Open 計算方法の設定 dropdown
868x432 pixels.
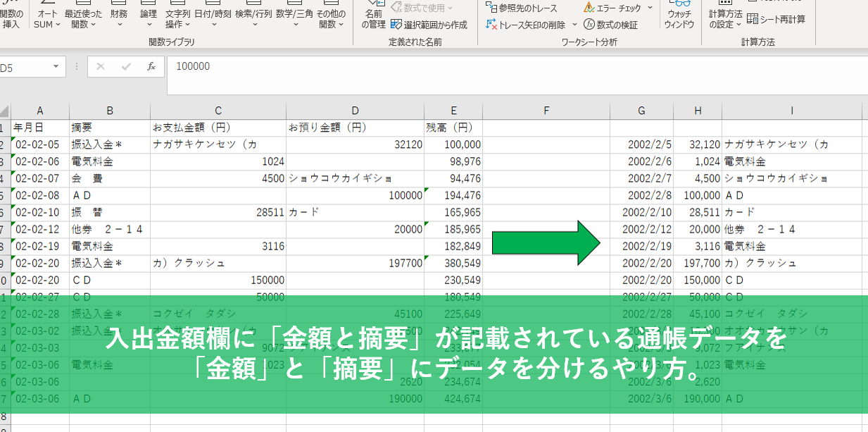pos(725,19)
